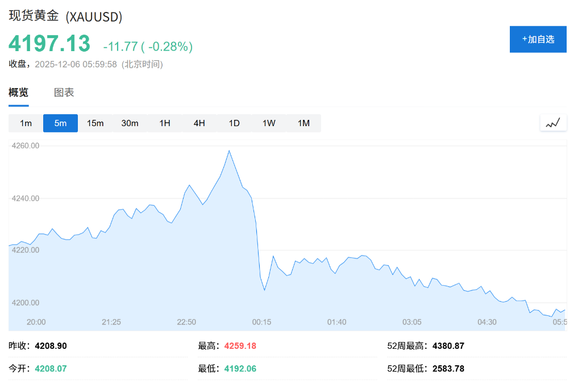Switch chart to 1H timeframe

coord(164,123)
